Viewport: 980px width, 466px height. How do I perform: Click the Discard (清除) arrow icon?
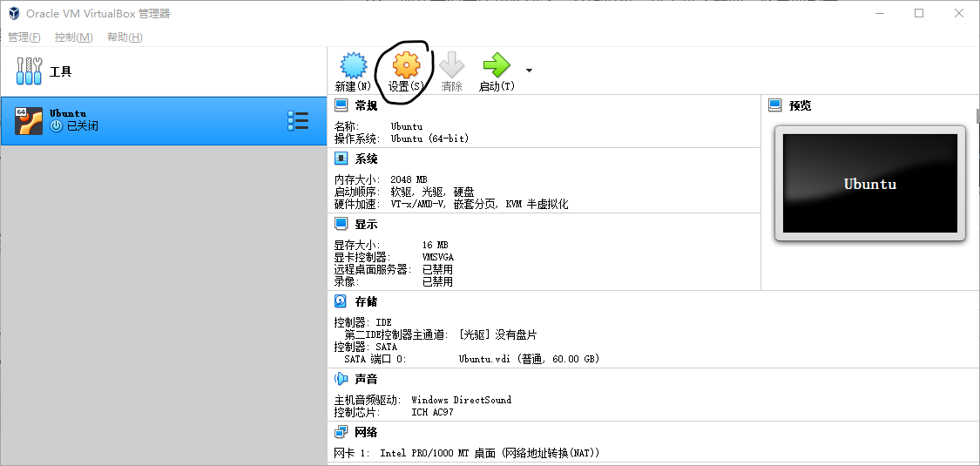coord(451,65)
